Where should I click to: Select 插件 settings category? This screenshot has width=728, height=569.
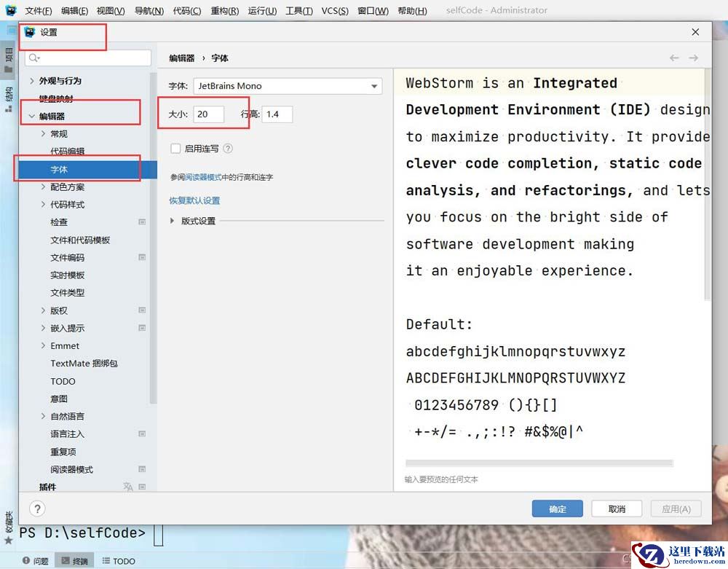pyautogui.click(x=47, y=487)
